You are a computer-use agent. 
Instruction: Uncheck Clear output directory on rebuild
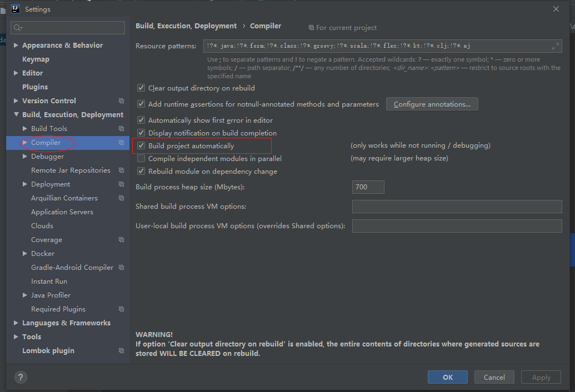[141, 88]
